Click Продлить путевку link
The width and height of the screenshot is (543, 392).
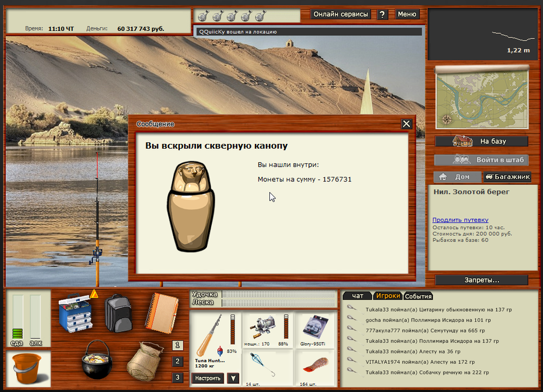460,220
